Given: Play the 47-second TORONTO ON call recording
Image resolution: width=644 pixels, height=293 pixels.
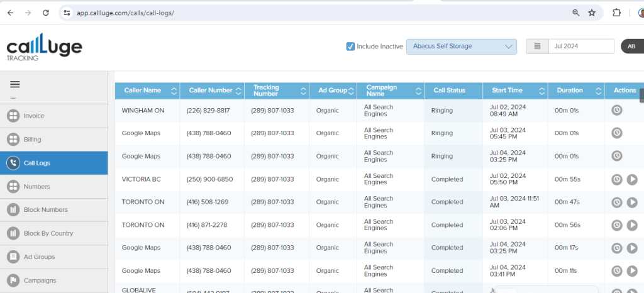Looking at the screenshot, I should [633, 202].
